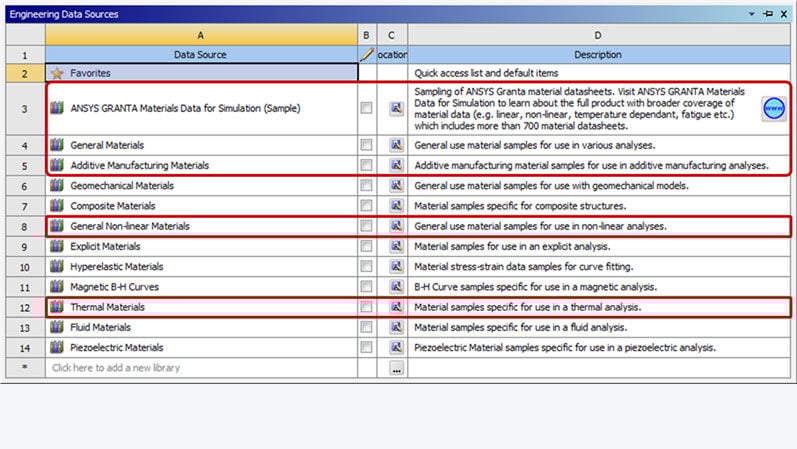Pin the Engineering Data Sources panel
797x449 pixels.
point(767,15)
